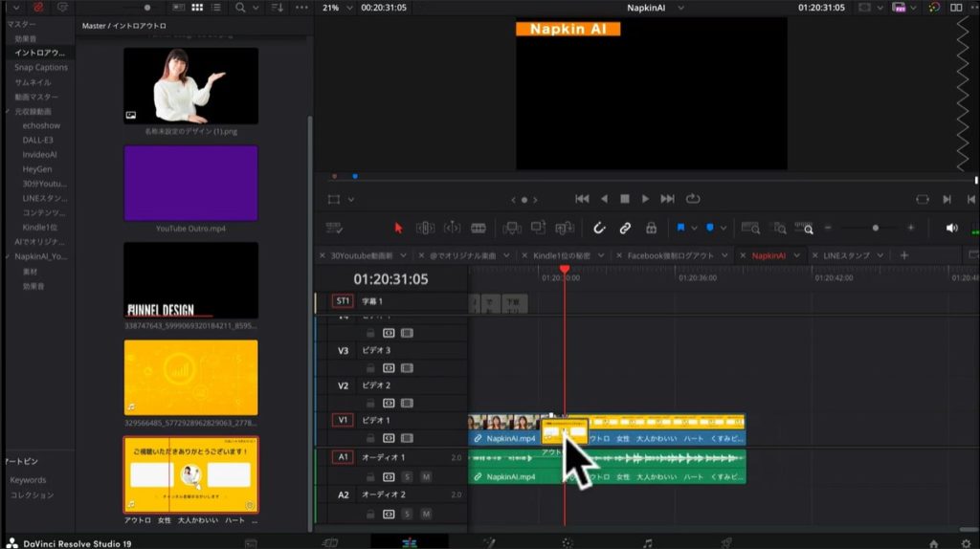The width and height of the screenshot is (980, 549).
Task: Solo the Audio 1 track with S
Action: [x=407, y=476]
